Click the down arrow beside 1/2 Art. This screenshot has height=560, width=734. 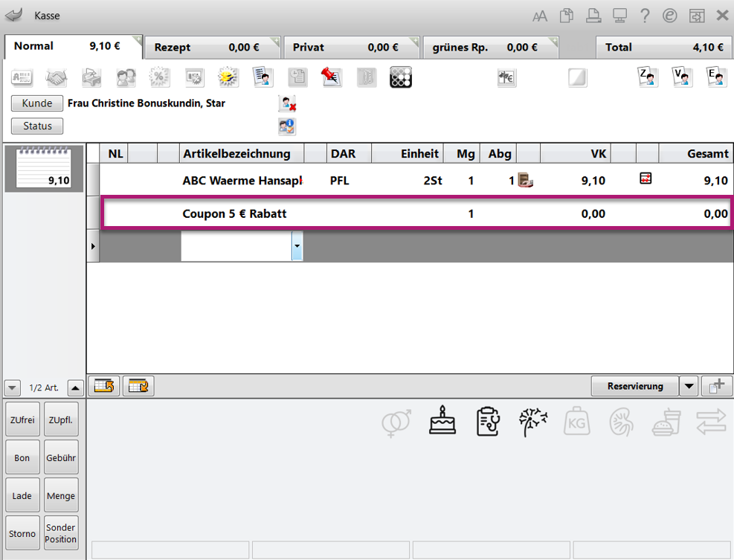[x=12, y=388]
